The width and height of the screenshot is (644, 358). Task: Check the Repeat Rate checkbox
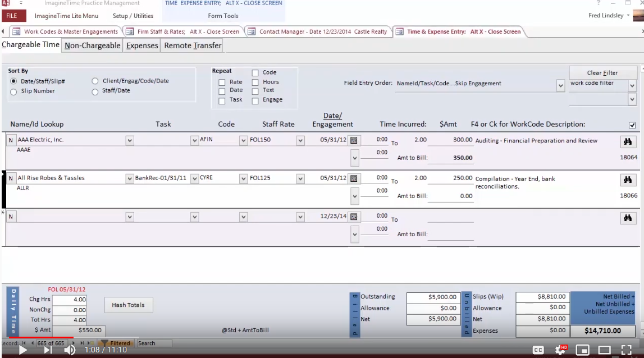pyautogui.click(x=222, y=82)
